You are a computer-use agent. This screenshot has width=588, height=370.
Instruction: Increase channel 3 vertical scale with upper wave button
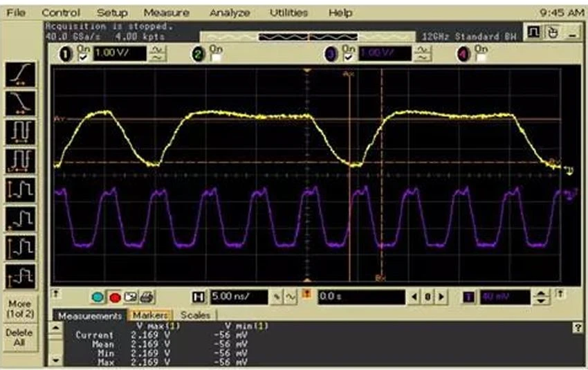point(423,50)
